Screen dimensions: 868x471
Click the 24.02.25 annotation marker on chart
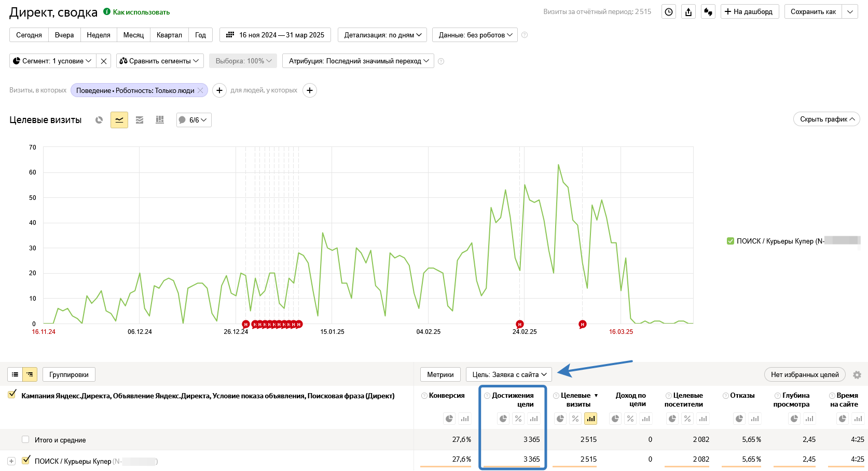coord(520,325)
